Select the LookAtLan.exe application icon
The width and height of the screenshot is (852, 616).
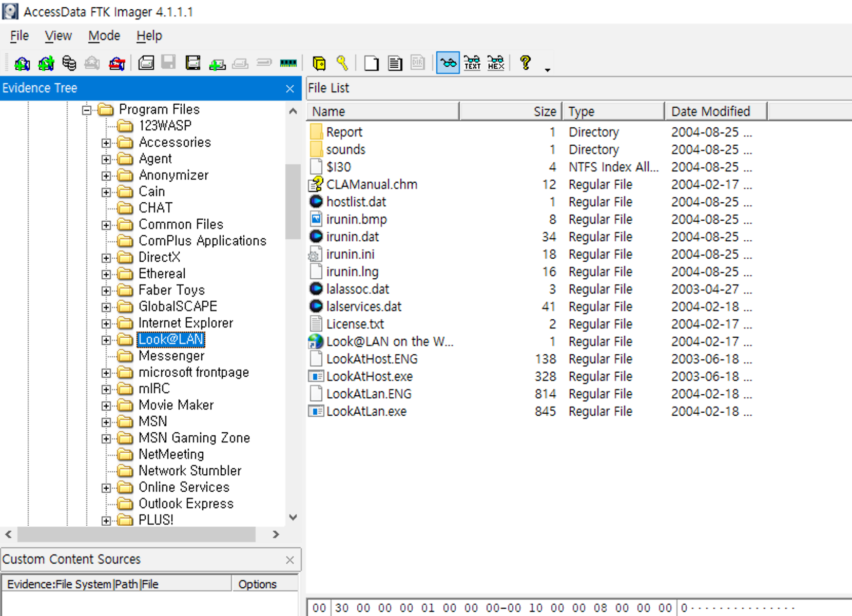(x=316, y=411)
